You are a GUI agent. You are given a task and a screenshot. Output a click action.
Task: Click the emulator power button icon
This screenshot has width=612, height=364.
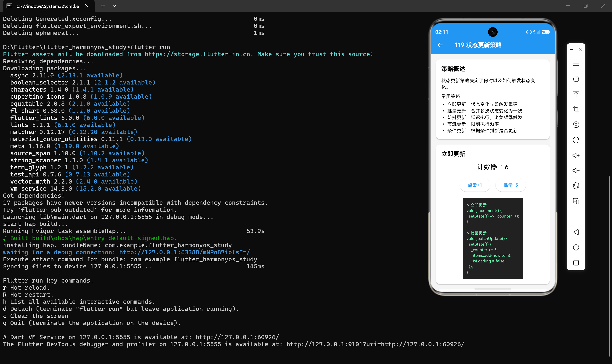[576, 79]
